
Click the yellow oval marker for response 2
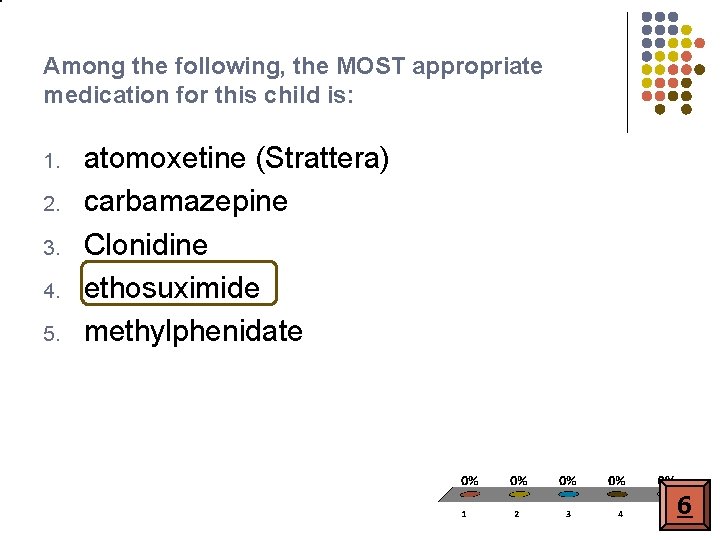519,494
